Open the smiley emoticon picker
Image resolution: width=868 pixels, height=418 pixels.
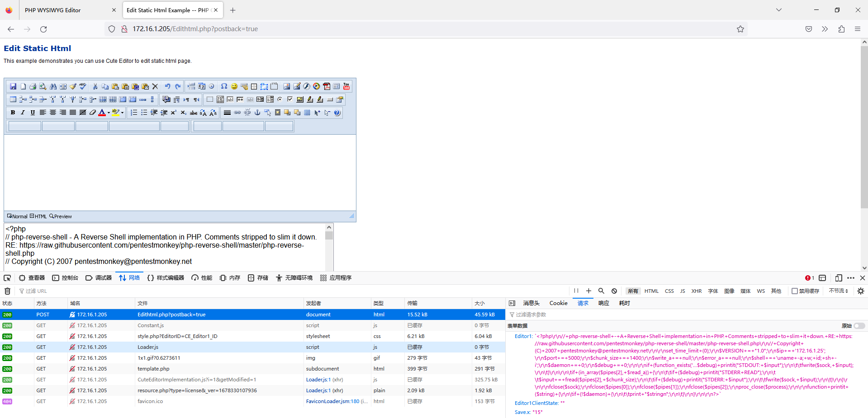[234, 86]
